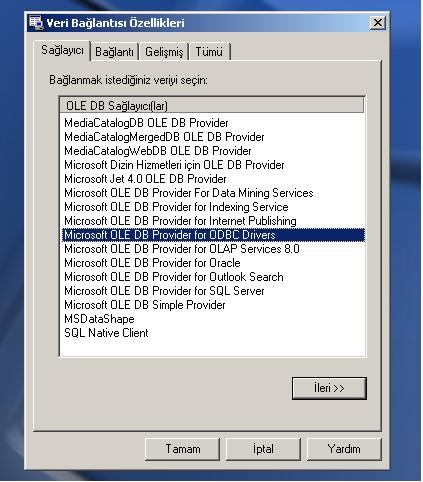Select OLE DB Provider for ODBC Drivers
The height and width of the screenshot is (482, 423).
(x=213, y=235)
